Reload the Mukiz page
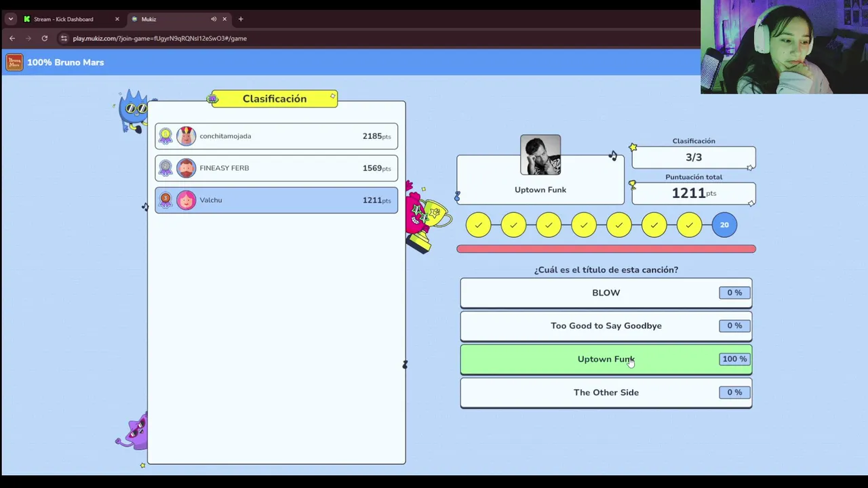Screen dimensions: 868x488 coord(45,39)
